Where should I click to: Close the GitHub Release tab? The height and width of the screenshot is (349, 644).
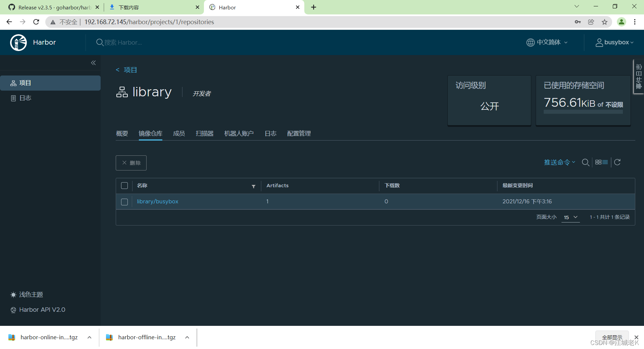click(97, 7)
